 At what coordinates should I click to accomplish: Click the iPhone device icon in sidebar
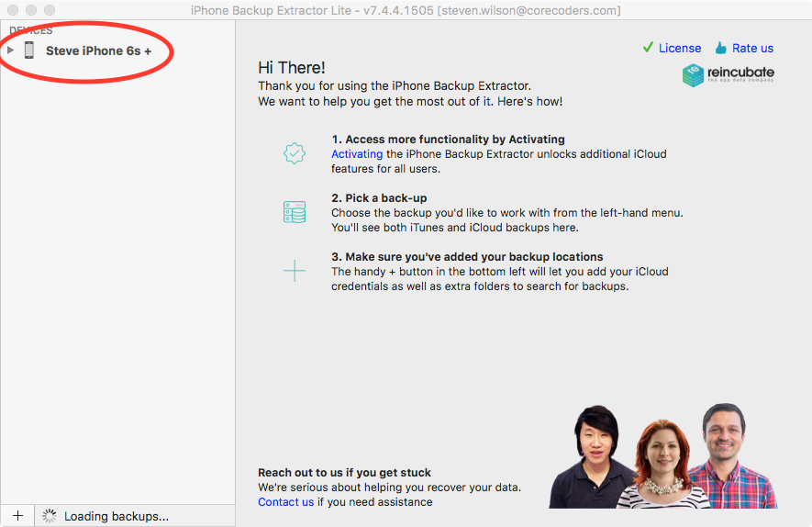click(x=29, y=50)
